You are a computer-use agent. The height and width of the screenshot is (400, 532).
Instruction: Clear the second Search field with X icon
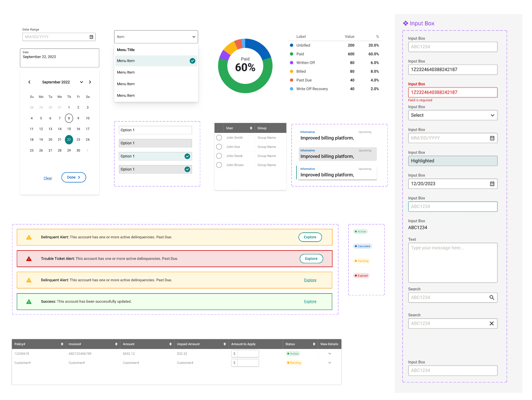492,323
